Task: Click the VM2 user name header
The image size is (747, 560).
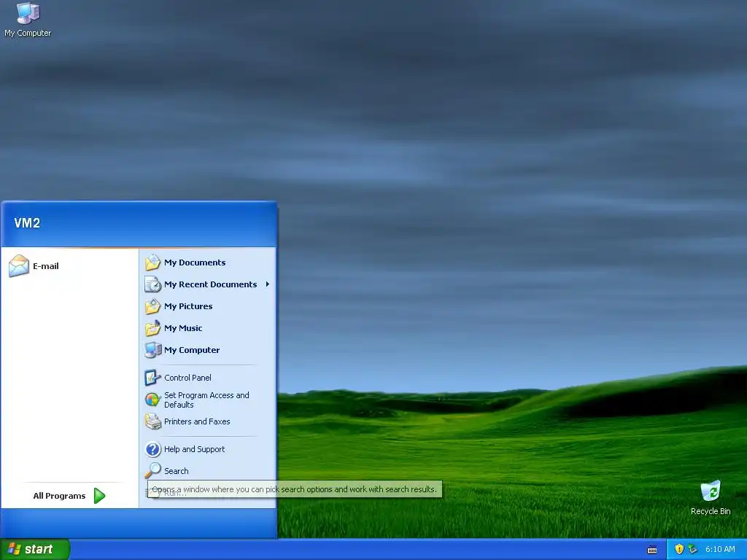Action: tap(27, 223)
